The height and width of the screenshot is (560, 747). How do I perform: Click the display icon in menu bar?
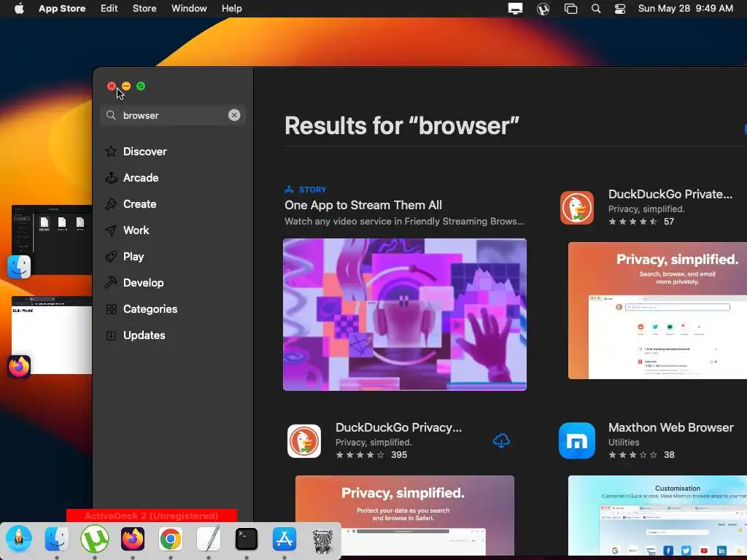(x=515, y=9)
